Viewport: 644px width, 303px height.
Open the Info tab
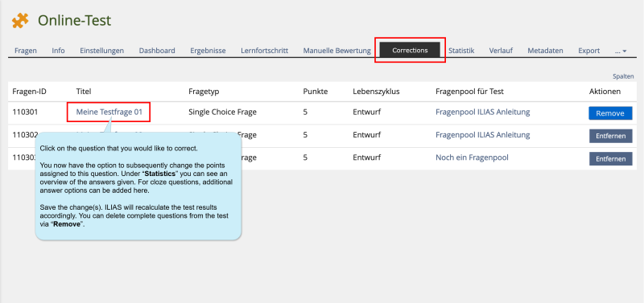58,51
